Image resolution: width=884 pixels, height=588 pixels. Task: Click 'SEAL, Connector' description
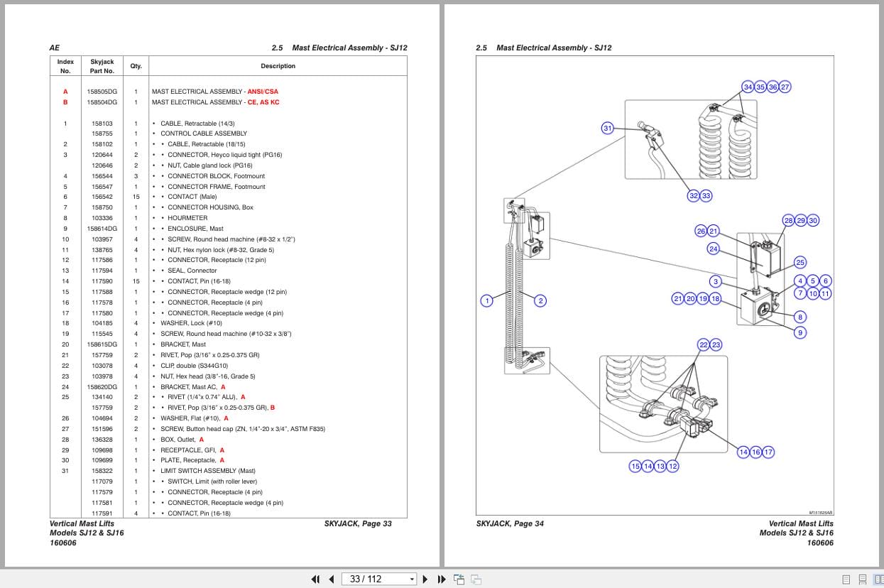pyautogui.click(x=192, y=271)
